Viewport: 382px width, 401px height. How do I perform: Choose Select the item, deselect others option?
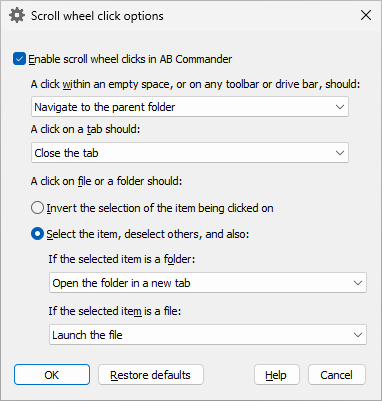37,234
